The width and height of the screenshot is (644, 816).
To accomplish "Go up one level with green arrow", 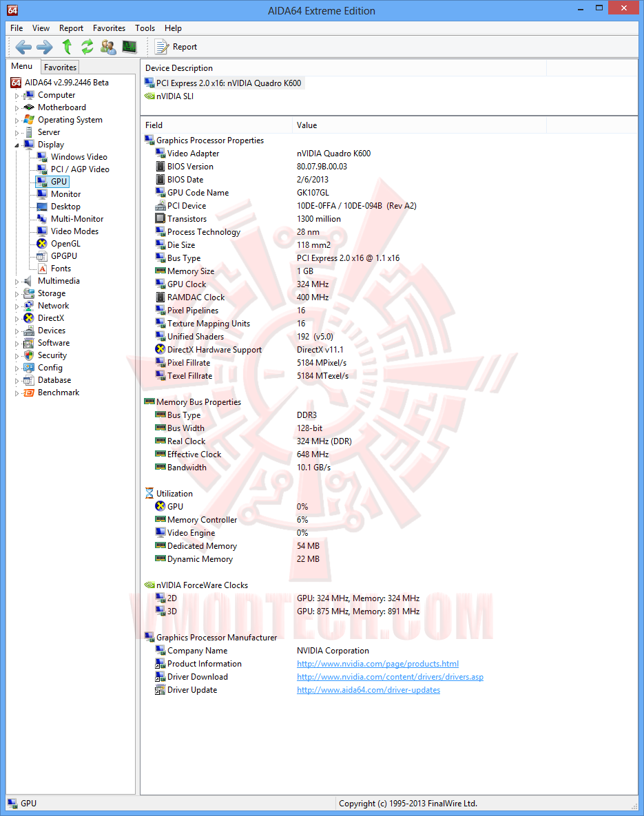I will tap(67, 47).
